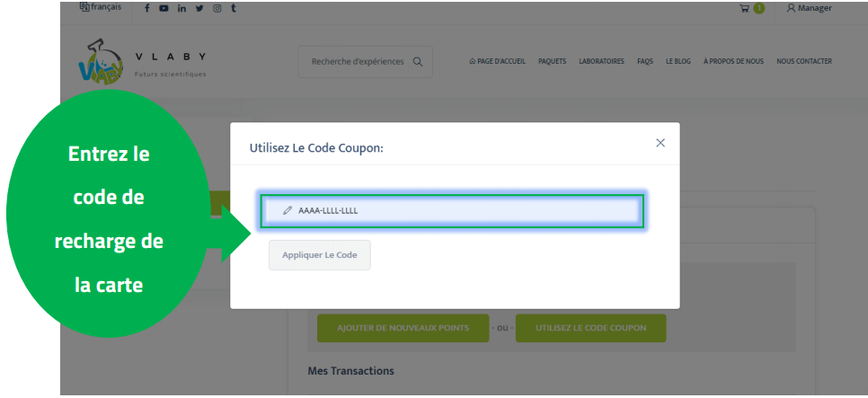The image size is (868, 398).
Task: Go to Page d'accueil
Action: 497,62
